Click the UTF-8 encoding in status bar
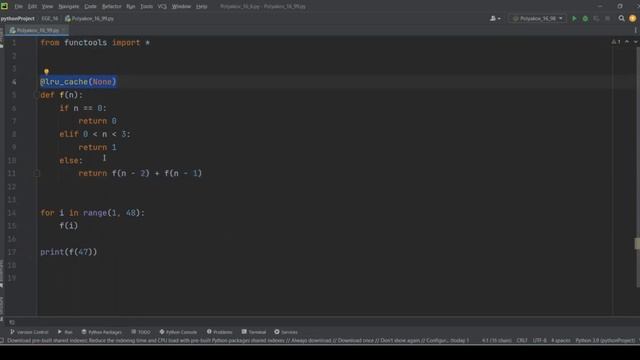 coord(540,340)
